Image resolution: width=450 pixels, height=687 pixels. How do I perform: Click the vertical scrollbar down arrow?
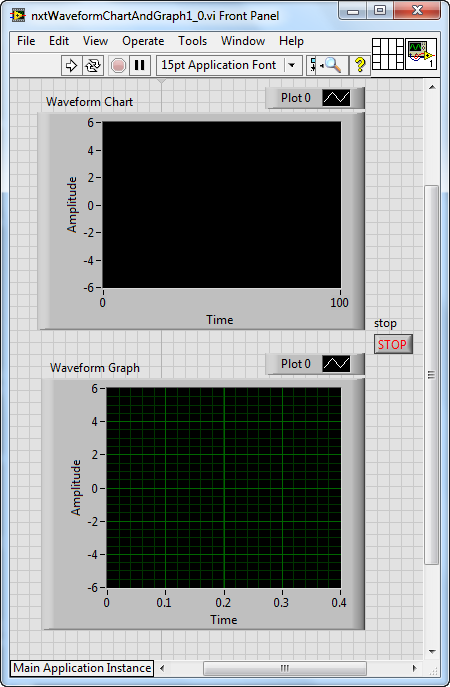click(x=432, y=652)
